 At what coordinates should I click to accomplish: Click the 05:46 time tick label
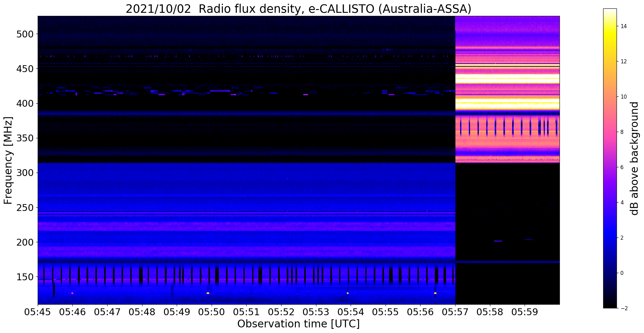pyautogui.click(x=73, y=312)
